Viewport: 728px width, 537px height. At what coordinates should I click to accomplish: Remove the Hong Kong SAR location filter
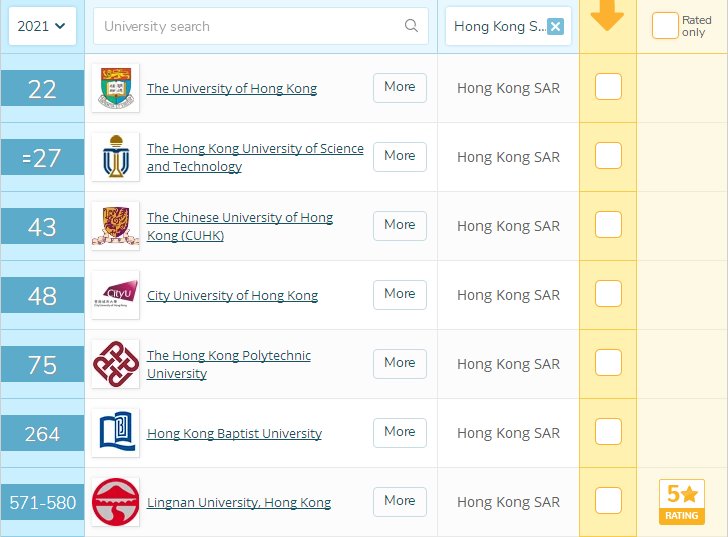point(556,27)
